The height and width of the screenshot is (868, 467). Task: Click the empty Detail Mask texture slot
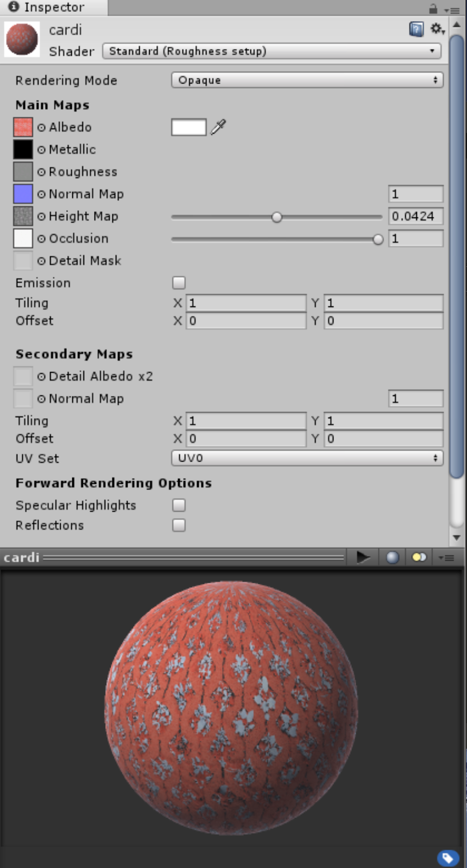pyautogui.click(x=23, y=260)
